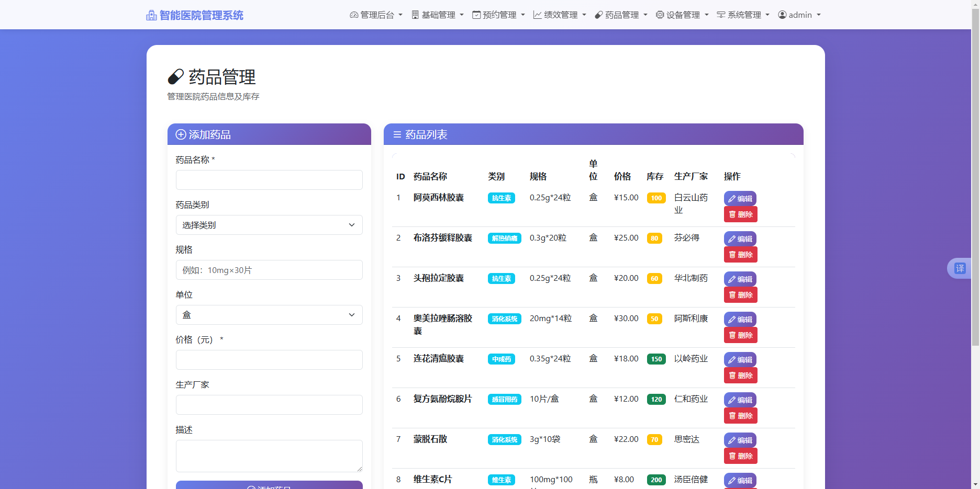Click the pencil edit icon for 阿莫西林胶囊
The width and height of the screenshot is (980, 489).
click(x=732, y=198)
